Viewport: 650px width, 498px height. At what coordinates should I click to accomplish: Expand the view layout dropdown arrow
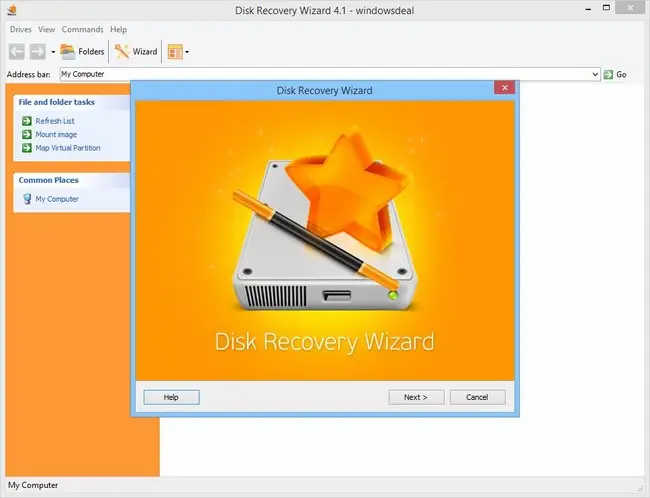coord(187,52)
